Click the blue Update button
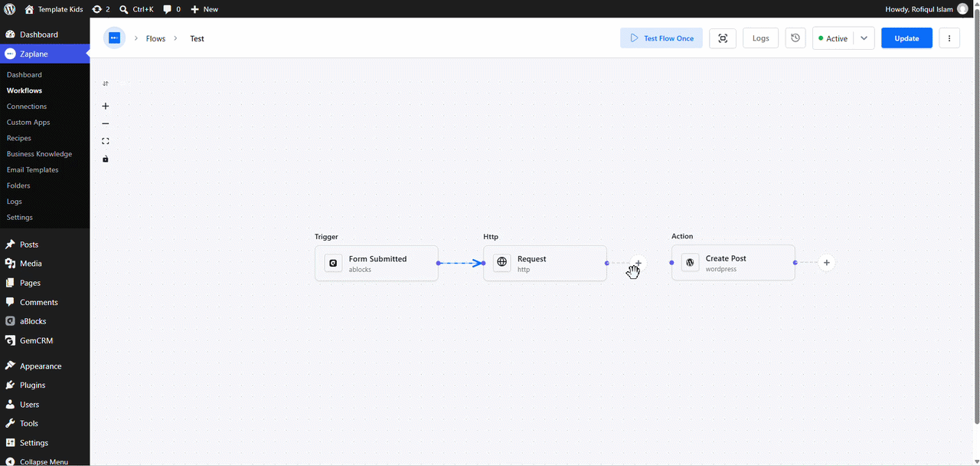The height and width of the screenshot is (466, 980). click(906, 38)
